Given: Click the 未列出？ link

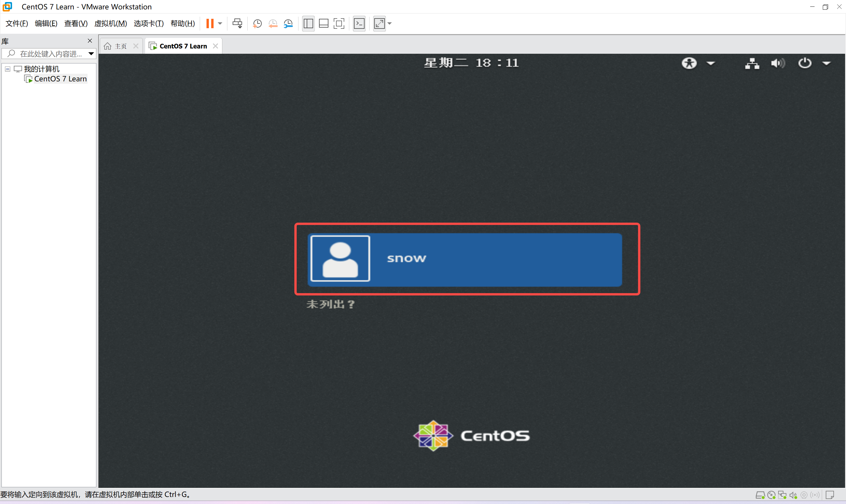Looking at the screenshot, I should click(x=330, y=304).
